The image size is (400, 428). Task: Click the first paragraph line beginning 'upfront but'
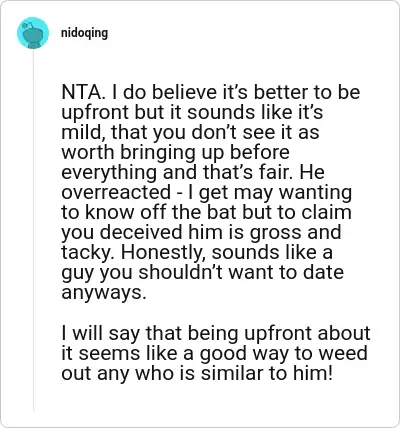point(192,112)
